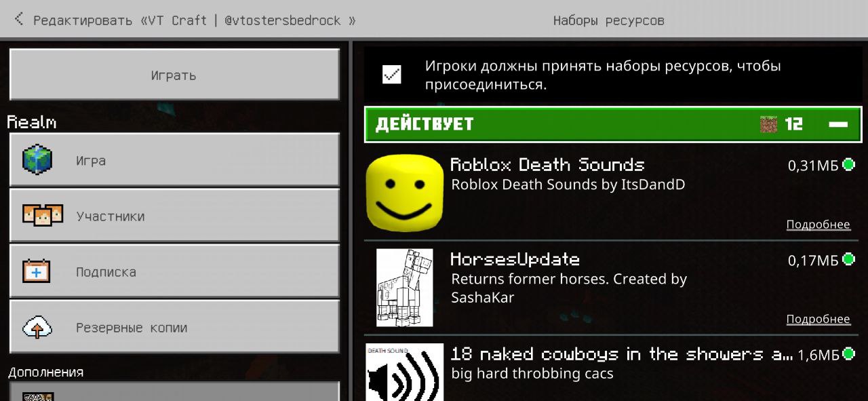Click green status dot for HorsesUpdate
The width and height of the screenshot is (868, 401).
point(848,259)
